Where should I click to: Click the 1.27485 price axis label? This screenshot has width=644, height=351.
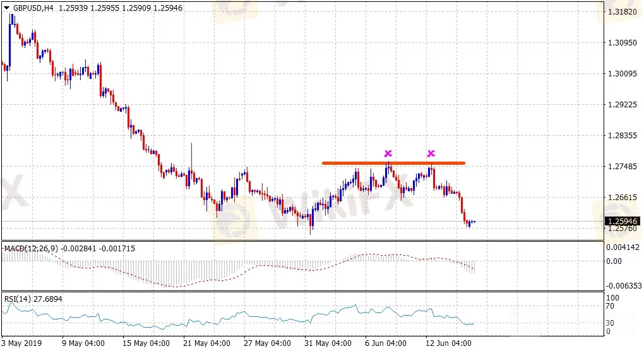tap(621, 166)
